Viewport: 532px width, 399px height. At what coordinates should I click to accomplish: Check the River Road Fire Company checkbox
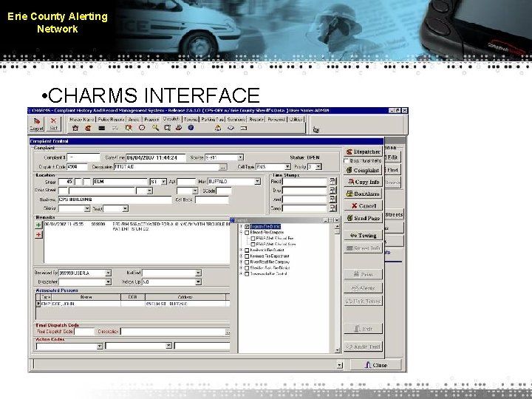point(247,262)
